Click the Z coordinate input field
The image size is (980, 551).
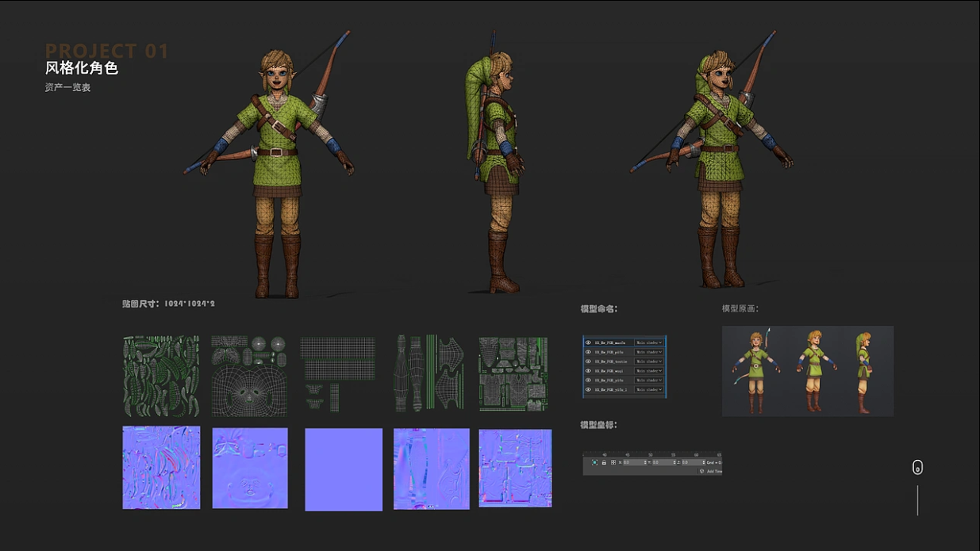693,462
